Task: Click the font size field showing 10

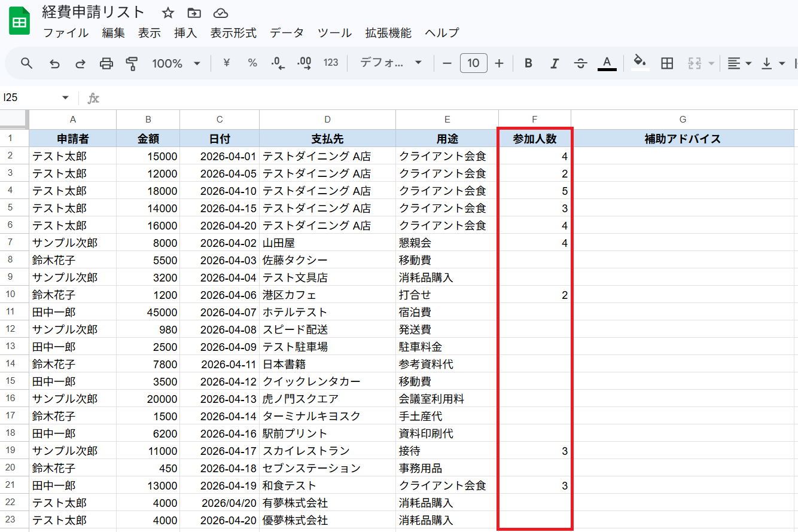Action: click(x=473, y=63)
